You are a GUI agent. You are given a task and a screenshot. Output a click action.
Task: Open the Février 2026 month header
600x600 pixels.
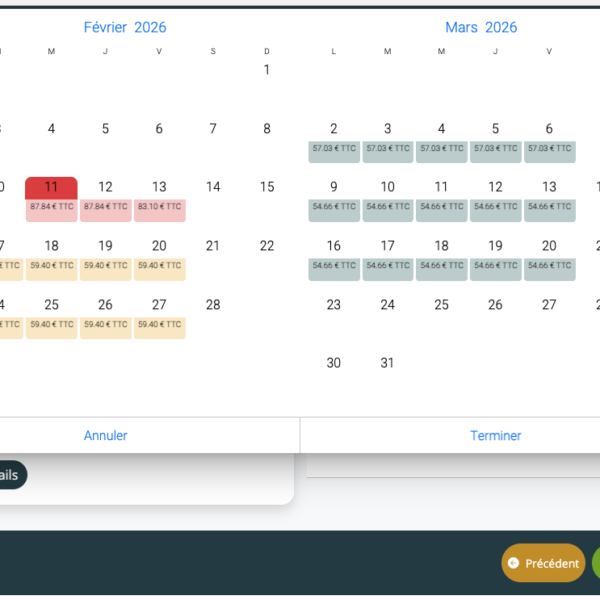tap(125, 27)
